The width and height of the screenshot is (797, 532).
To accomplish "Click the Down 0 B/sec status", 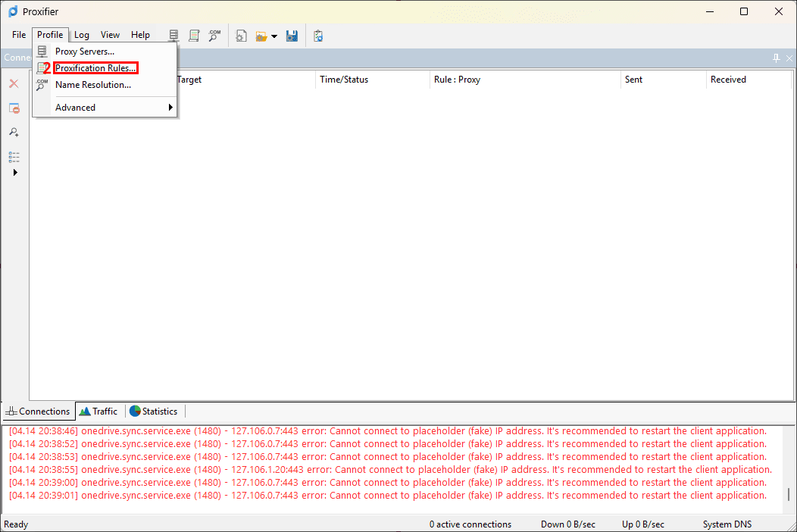I will click(x=567, y=524).
